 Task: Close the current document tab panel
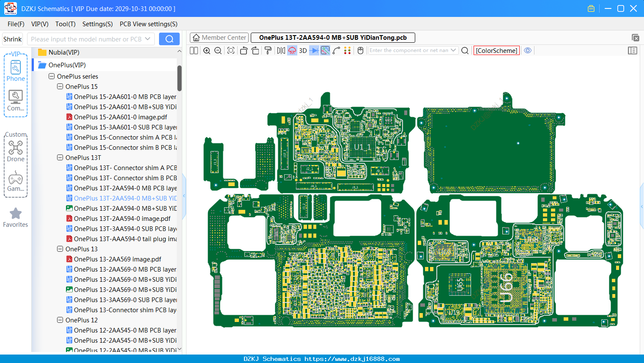click(x=635, y=38)
